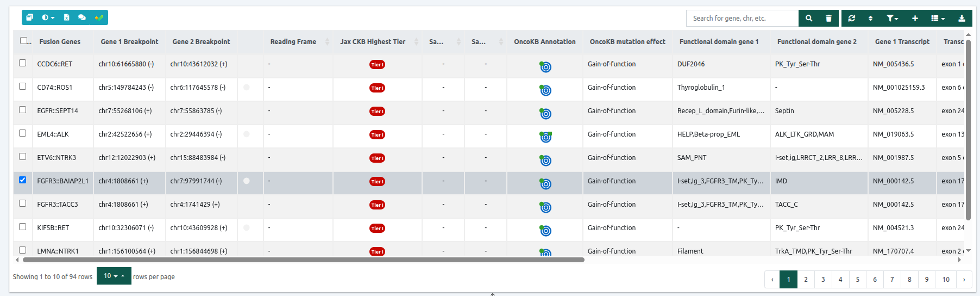The height and width of the screenshot is (296, 980).
Task: Go to page 5 in pagination
Action: tap(858, 279)
